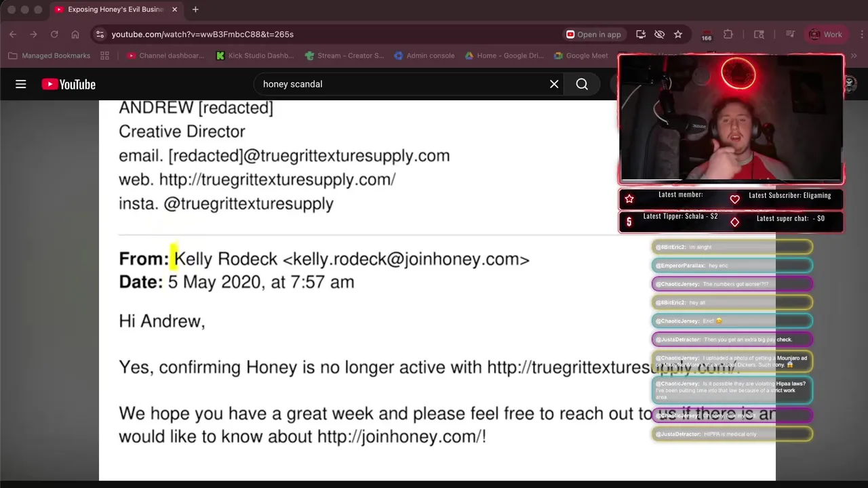Image resolution: width=868 pixels, height=488 pixels.
Task: Click the '5' icon beside Latest Tipper
Action: (x=629, y=222)
